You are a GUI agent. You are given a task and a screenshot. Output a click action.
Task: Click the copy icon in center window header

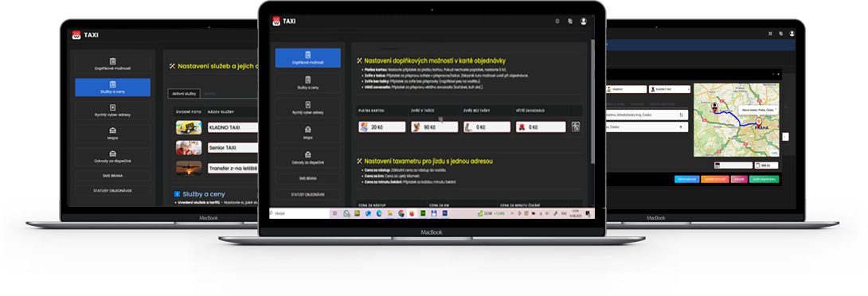click(x=570, y=21)
